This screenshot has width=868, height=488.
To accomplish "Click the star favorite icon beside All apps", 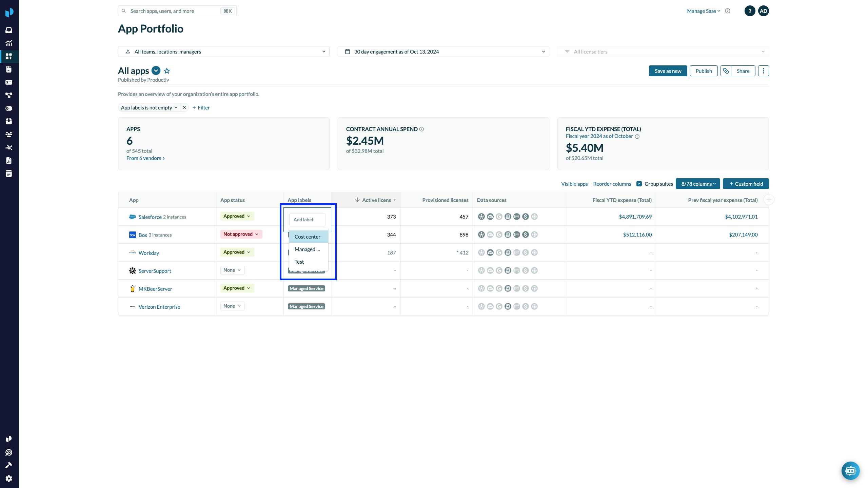I will (x=166, y=71).
